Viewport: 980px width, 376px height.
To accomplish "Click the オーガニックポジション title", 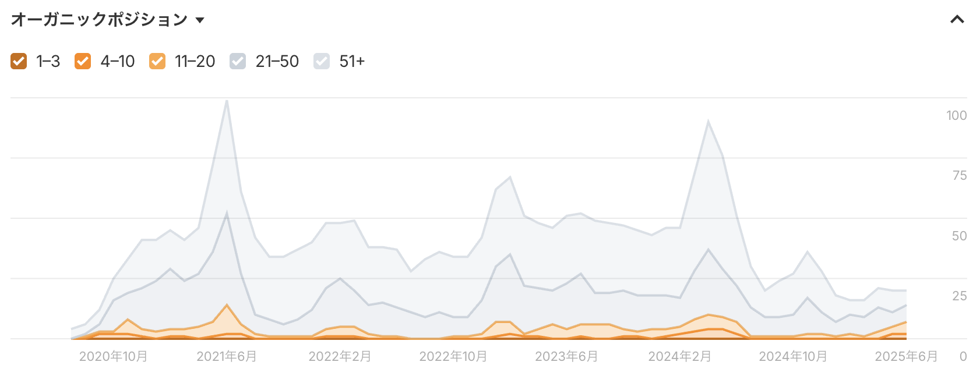I will click(x=99, y=20).
